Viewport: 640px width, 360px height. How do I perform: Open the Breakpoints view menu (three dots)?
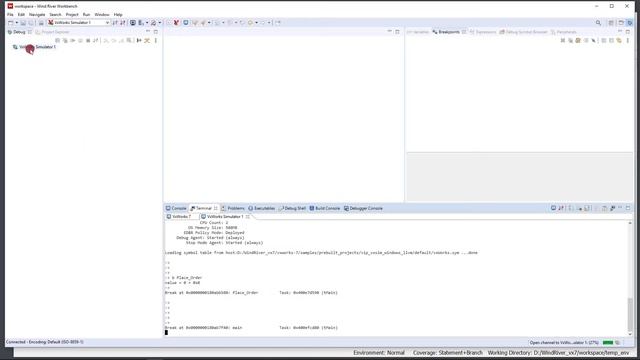point(628,40)
